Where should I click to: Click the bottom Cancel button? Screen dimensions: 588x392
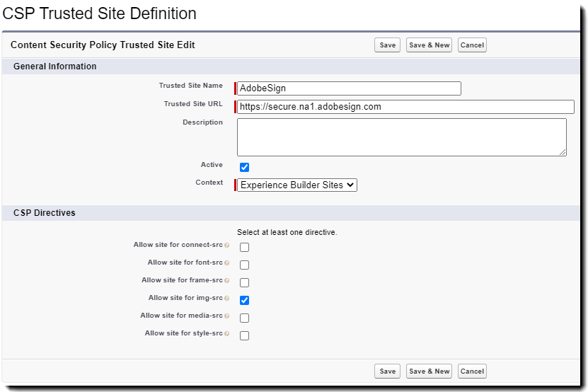(x=472, y=371)
